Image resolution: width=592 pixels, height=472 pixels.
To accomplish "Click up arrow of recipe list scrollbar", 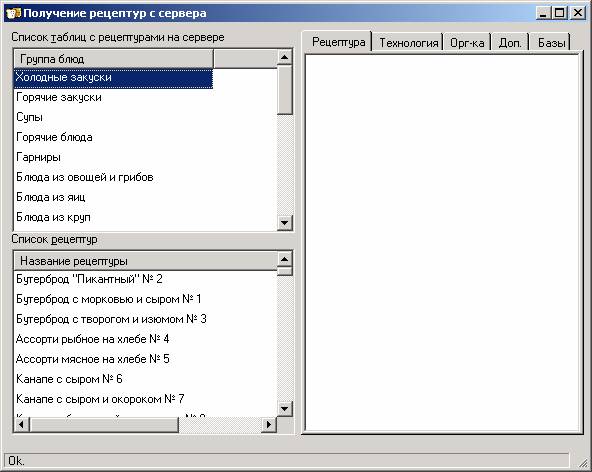I will click(x=284, y=259).
